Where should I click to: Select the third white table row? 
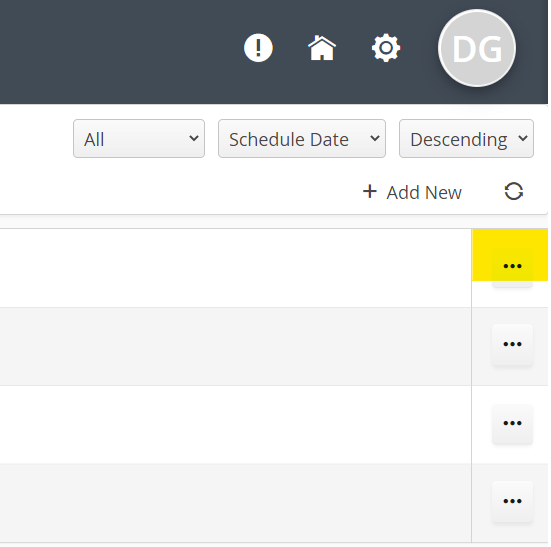[x=235, y=424]
